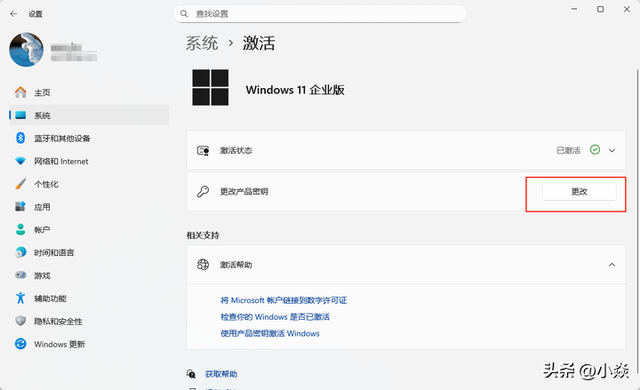This screenshot has width=640, height=390.
Task: Open the 时间和语言 section
Action: point(89,253)
